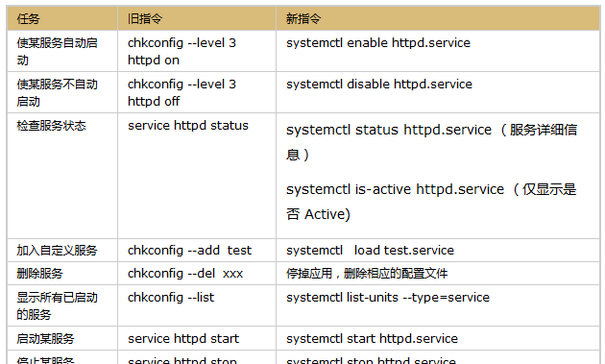
Task: Click the 检查服务状态 task cell
Action: 62,176
